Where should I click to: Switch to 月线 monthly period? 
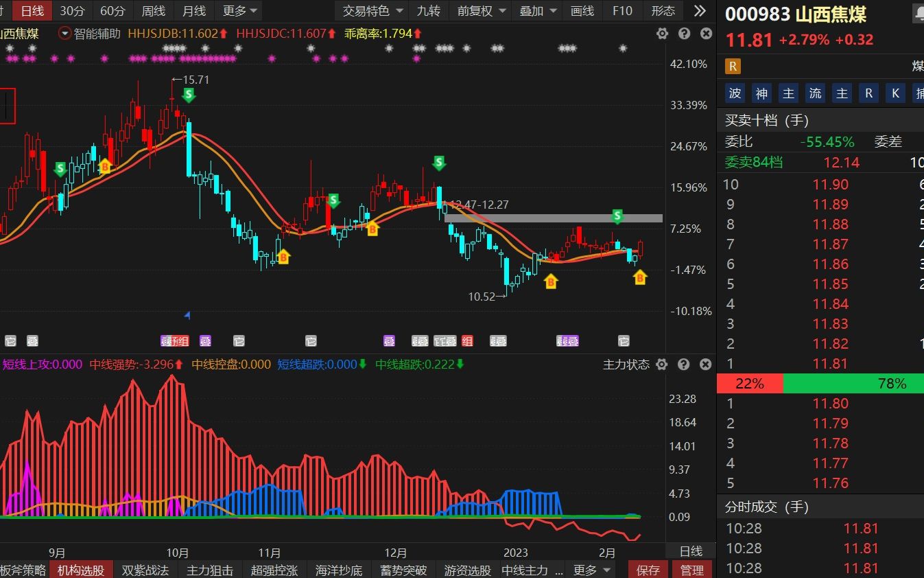point(194,10)
